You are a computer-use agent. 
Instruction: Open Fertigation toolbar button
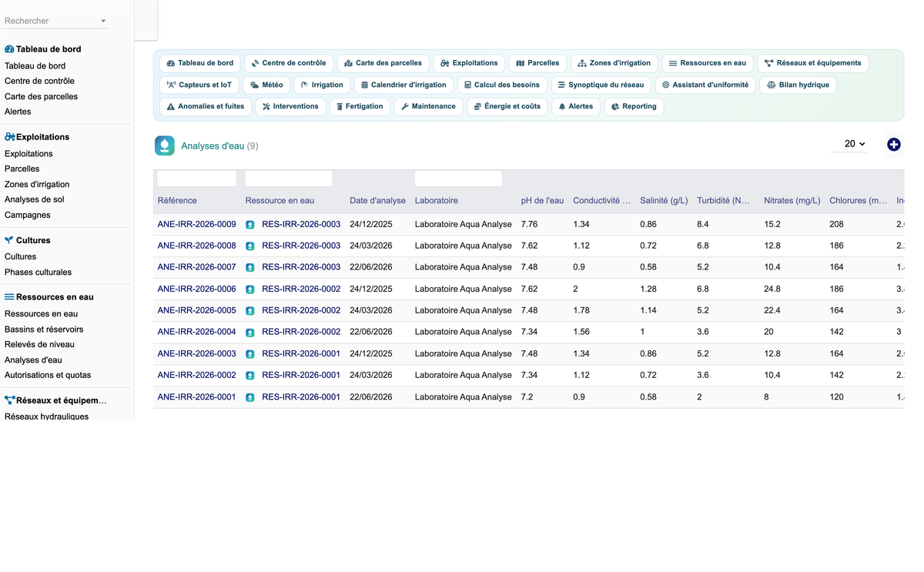coord(360,106)
